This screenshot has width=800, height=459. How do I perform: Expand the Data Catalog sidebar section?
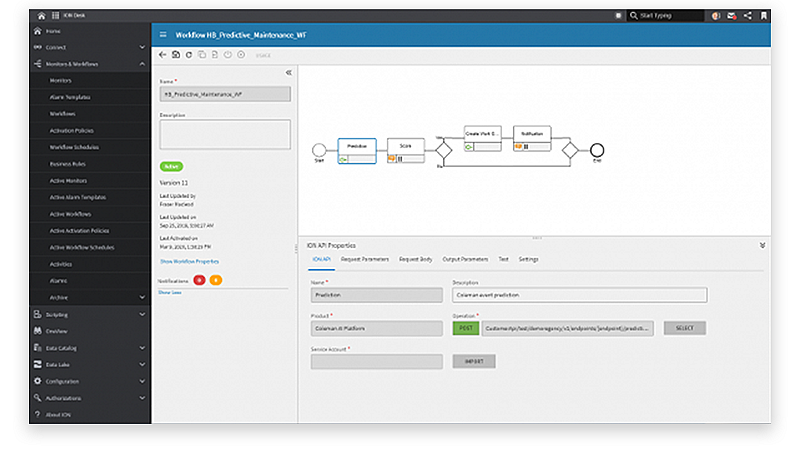pyautogui.click(x=90, y=348)
